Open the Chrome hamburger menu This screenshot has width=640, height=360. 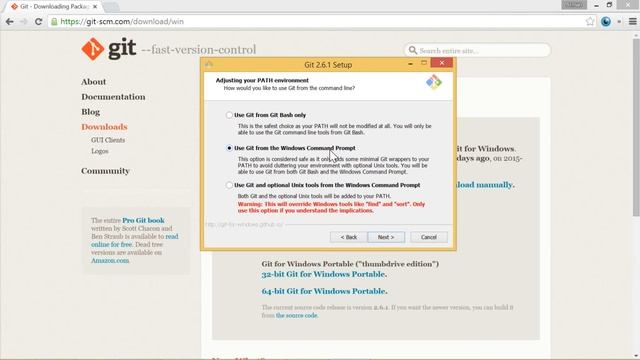click(632, 22)
